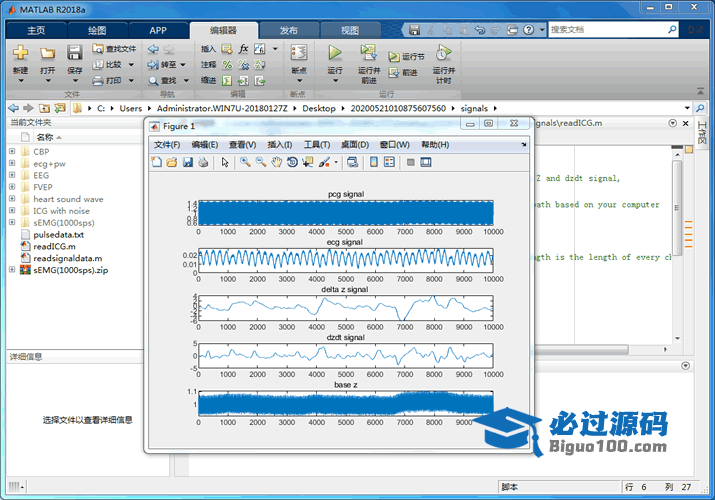This screenshot has height=500, width=715.
Task: Expand the CBP folder
Action: (12, 151)
